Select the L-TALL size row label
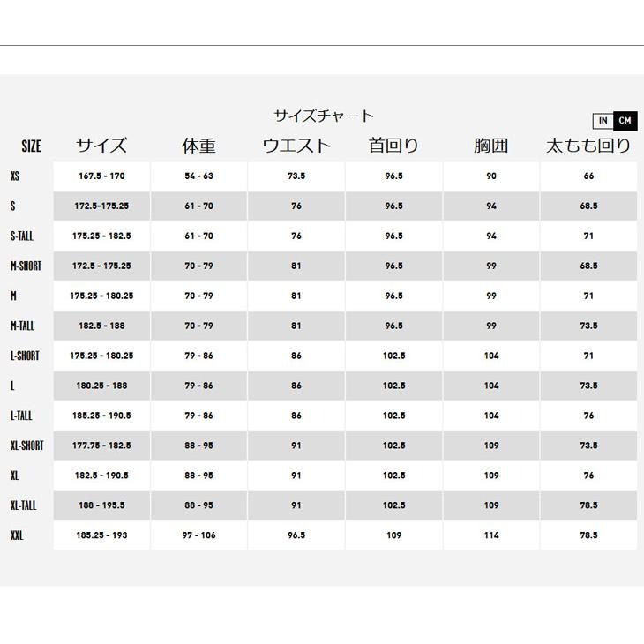 point(21,416)
